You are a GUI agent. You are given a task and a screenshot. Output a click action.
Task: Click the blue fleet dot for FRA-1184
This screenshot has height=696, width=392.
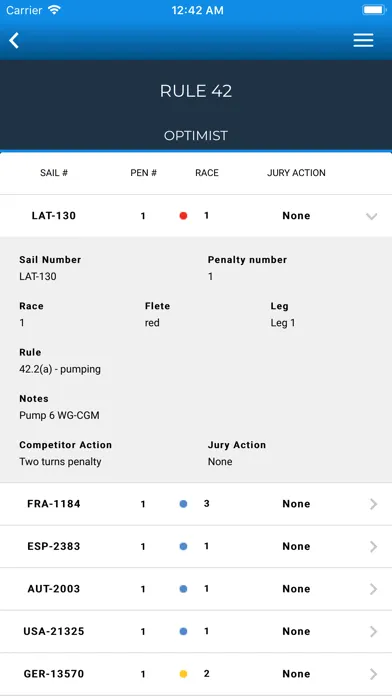click(183, 504)
